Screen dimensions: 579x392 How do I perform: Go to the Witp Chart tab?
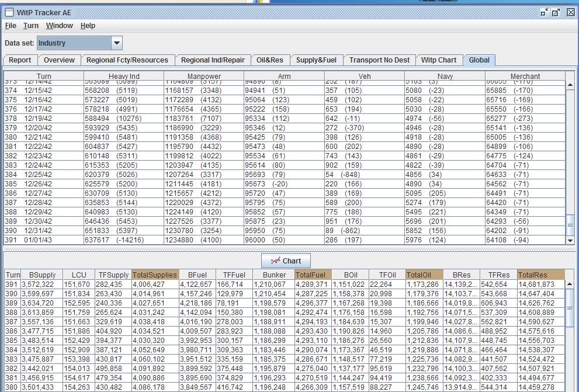[439, 60]
